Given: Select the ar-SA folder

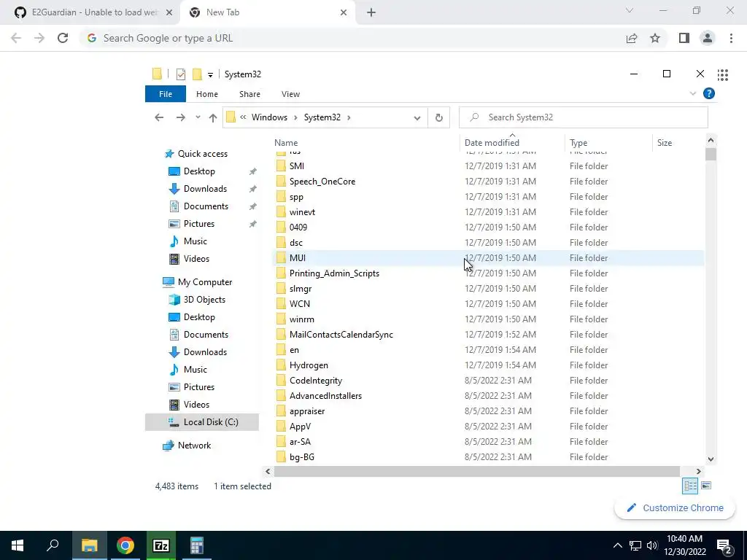Looking at the screenshot, I should pyautogui.click(x=300, y=442).
